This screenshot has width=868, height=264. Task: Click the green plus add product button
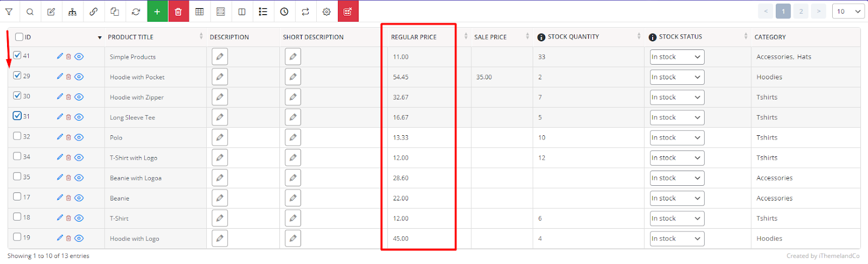(x=157, y=11)
